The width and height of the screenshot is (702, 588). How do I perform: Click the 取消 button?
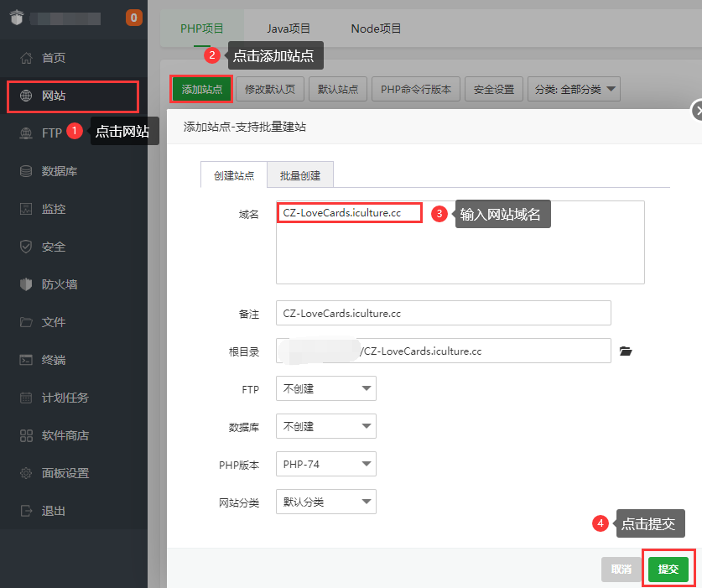click(621, 570)
